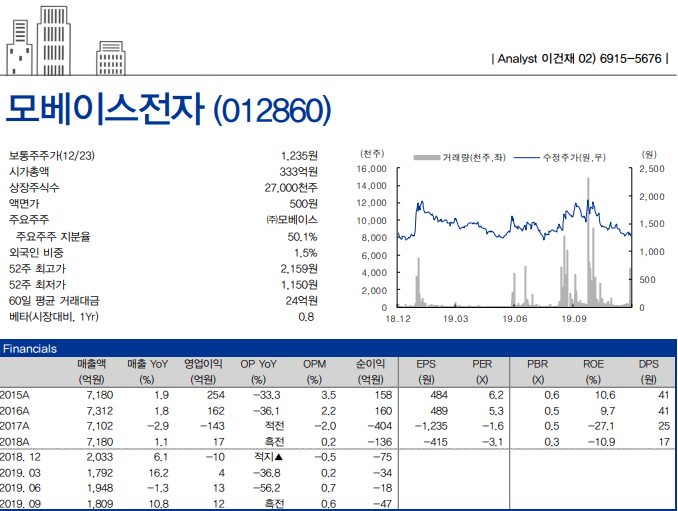Select the 2016A row label
The height and width of the screenshot is (511, 678).
point(15,411)
